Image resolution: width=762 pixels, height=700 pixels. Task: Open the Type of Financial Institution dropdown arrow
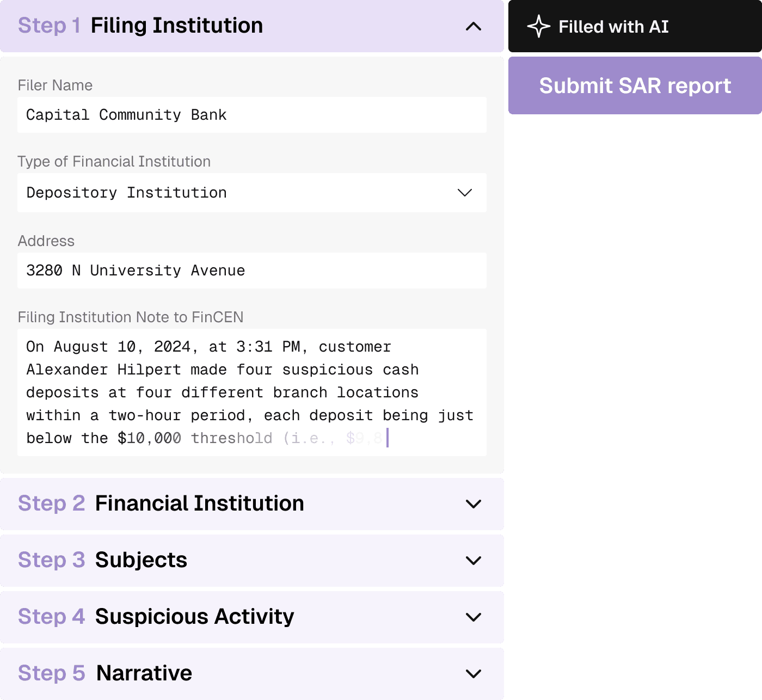click(x=464, y=193)
